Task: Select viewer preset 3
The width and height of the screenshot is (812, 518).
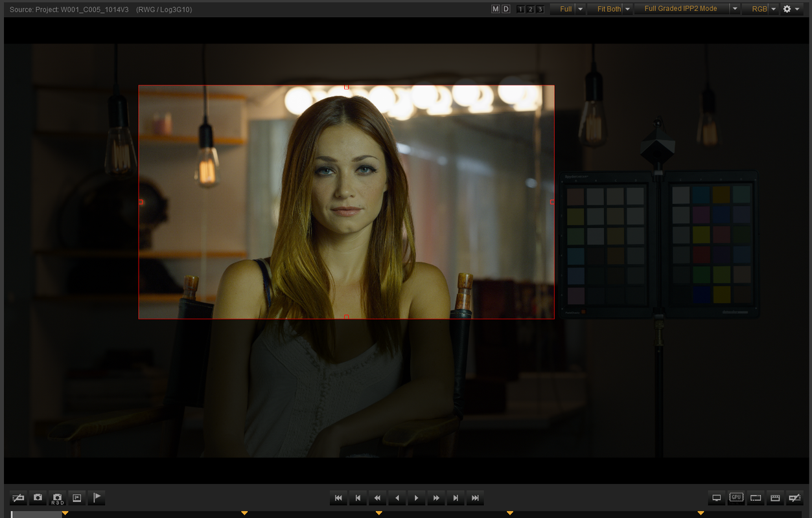Action: tap(540, 9)
